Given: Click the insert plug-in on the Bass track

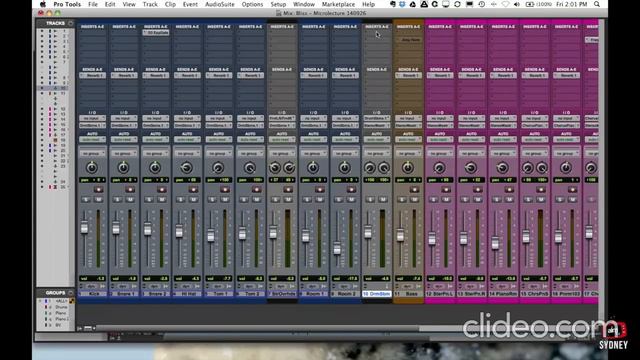Looking at the screenshot, I should [408, 40].
